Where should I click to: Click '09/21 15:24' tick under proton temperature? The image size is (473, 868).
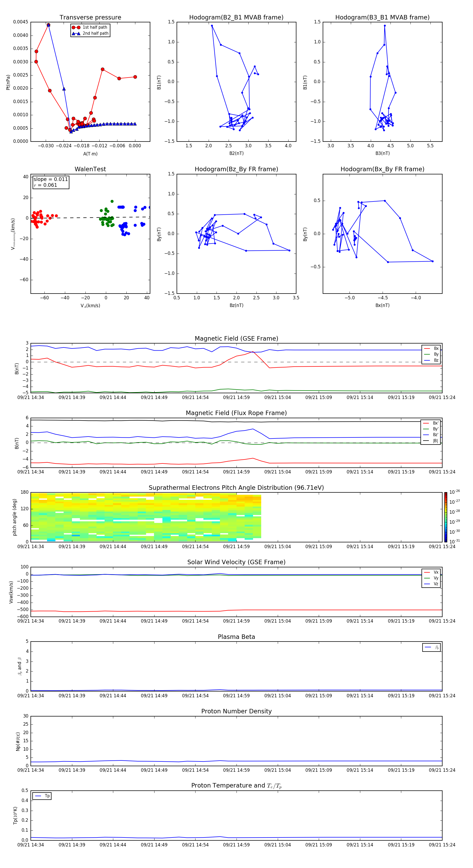442,845
